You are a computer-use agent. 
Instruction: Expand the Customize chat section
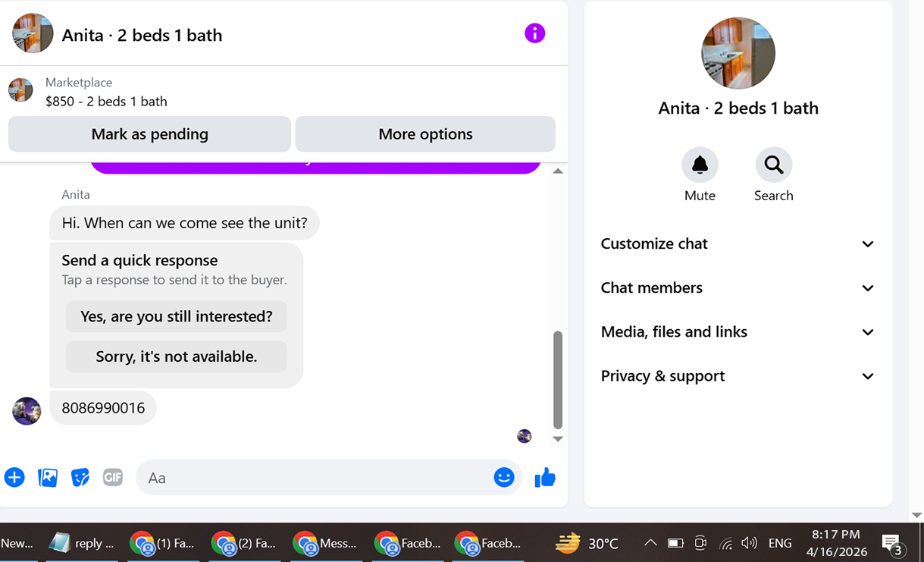click(x=738, y=243)
